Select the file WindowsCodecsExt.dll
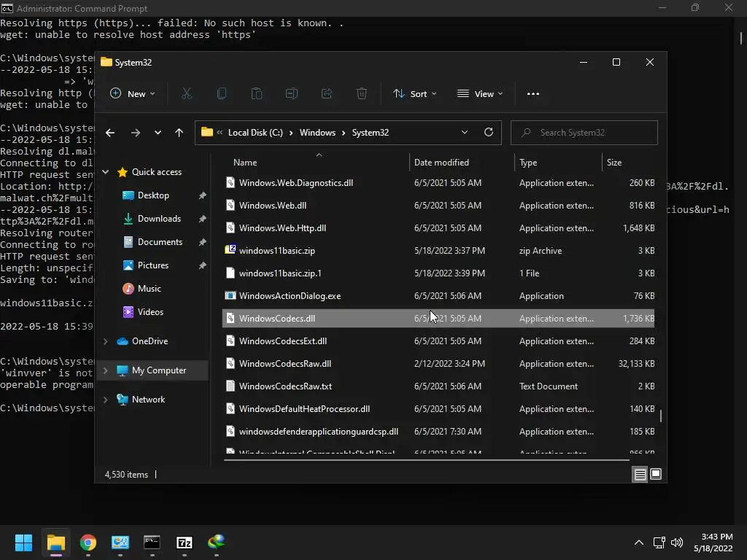Viewport: 747px width, 560px height. (438, 341)
